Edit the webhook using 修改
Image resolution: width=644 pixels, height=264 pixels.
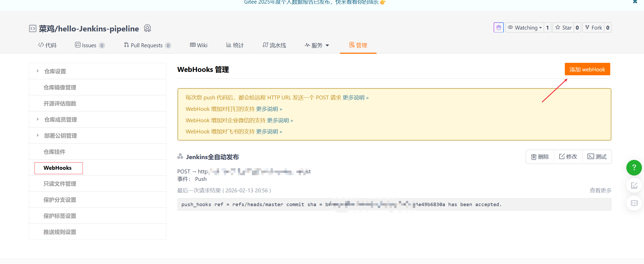tap(568, 157)
